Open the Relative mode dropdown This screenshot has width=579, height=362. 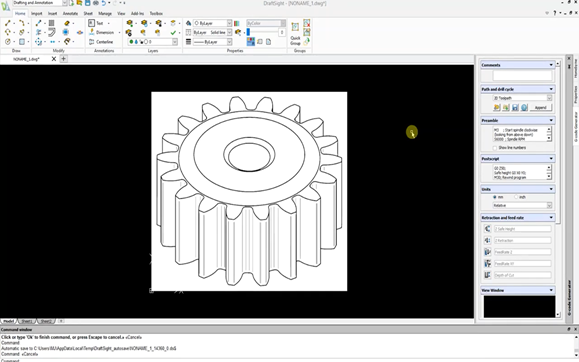tap(522, 205)
